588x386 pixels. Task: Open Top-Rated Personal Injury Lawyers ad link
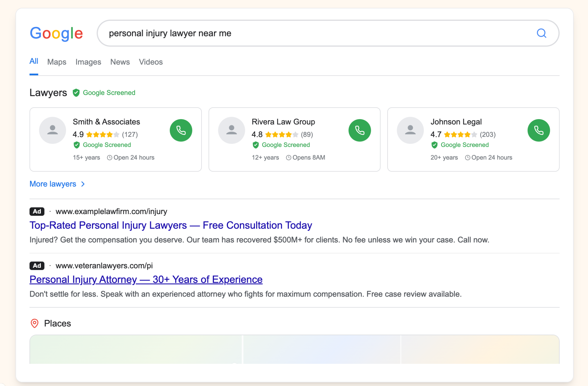click(x=171, y=225)
